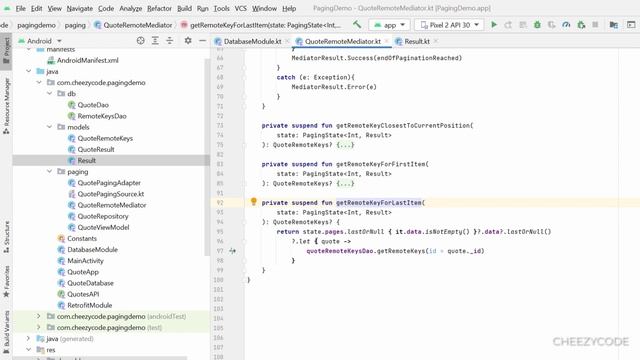This screenshot has width=640, height=360.
Task: Select QuoteDao in project tree
Action: click(x=93, y=105)
